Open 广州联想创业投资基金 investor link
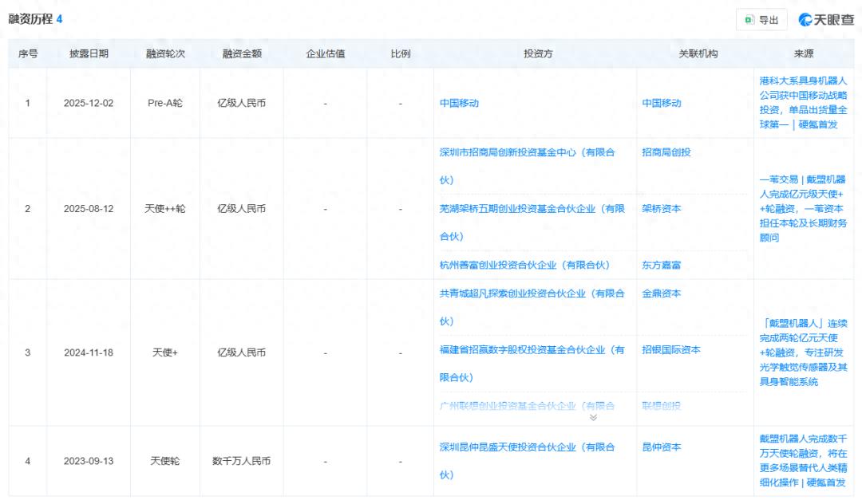The image size is (862, 504). [527, 406]
